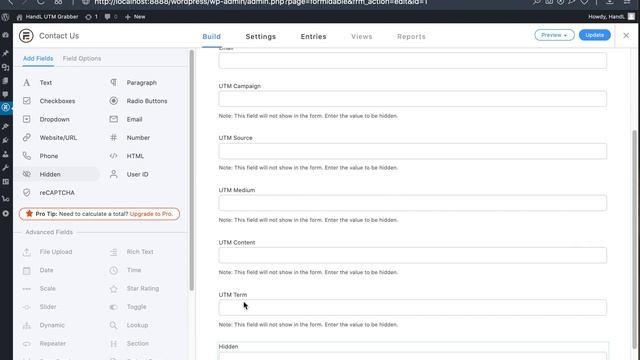Click inside the UTM Content field

(x=413, y=255)
